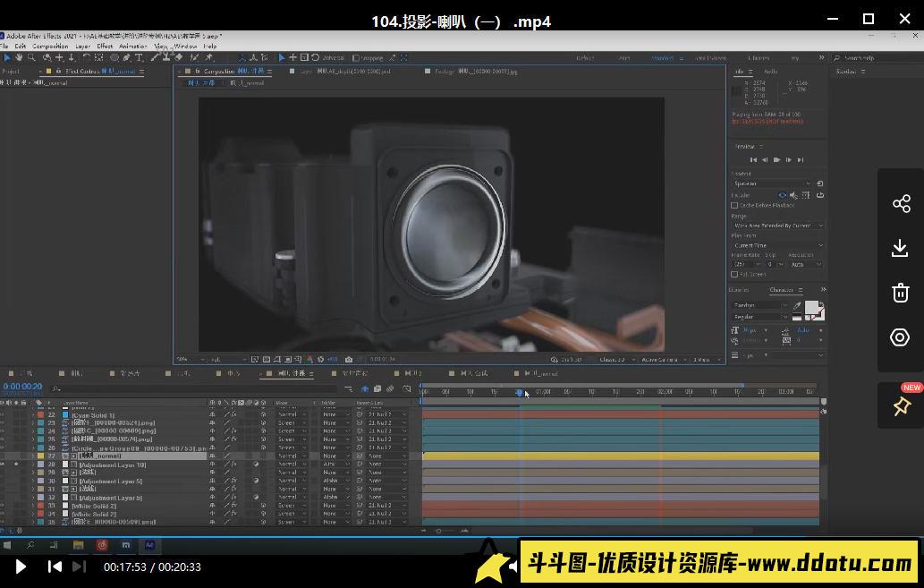
Task: Select the Zoom magnifier tool
Action: [x=31, y=58]
